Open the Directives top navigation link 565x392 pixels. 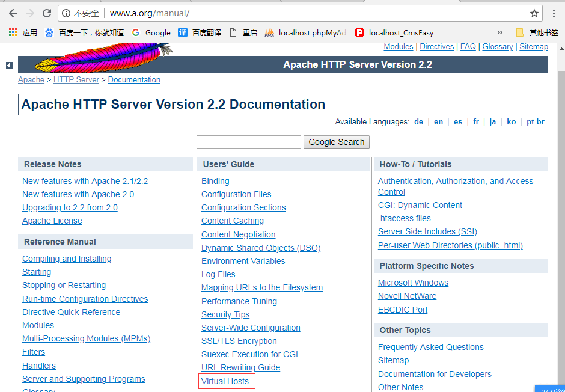point(437,47)
